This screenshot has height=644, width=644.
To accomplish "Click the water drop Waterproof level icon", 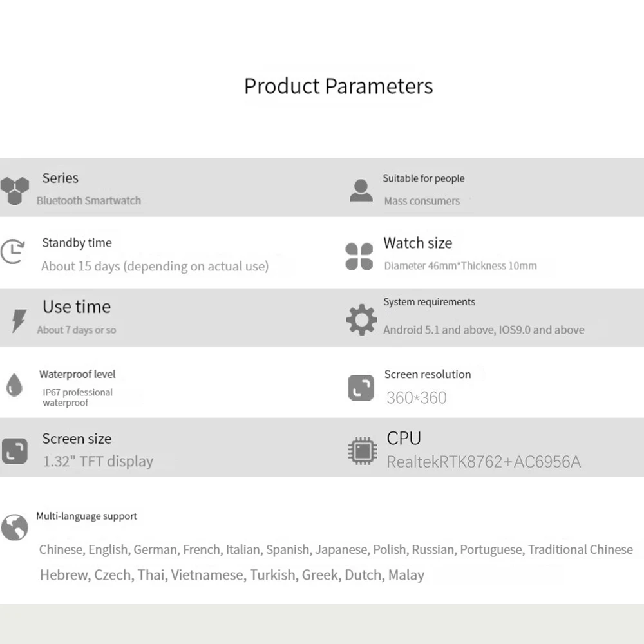I will [14, 385].
